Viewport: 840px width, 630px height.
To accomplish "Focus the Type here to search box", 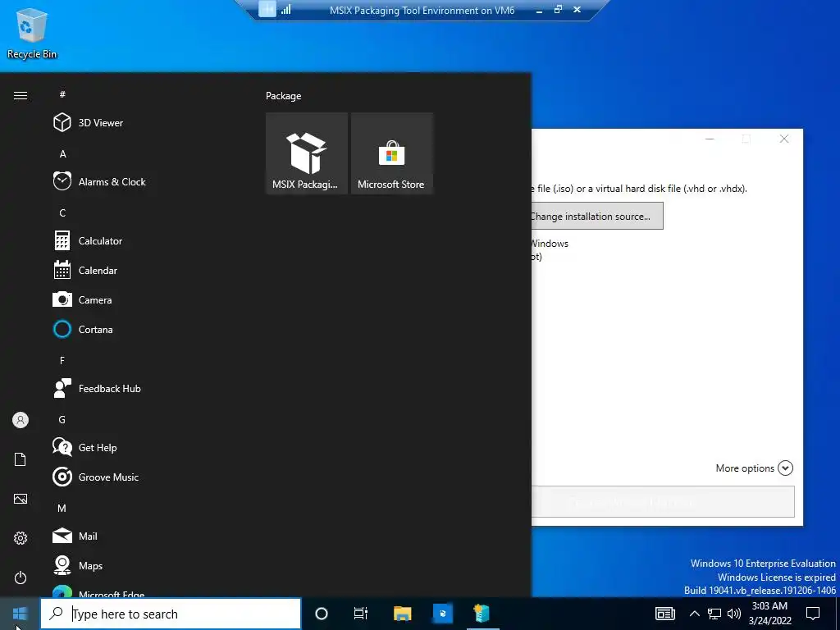I will (171, 614).
